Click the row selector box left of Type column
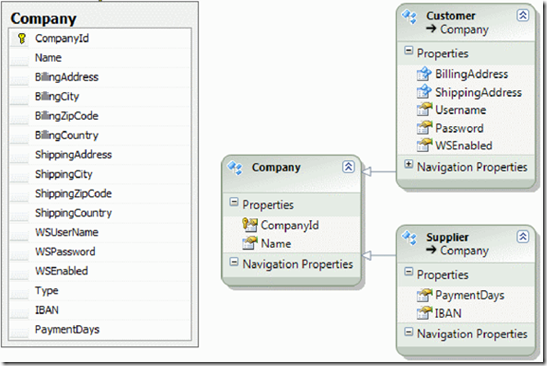 click(18, 291)
